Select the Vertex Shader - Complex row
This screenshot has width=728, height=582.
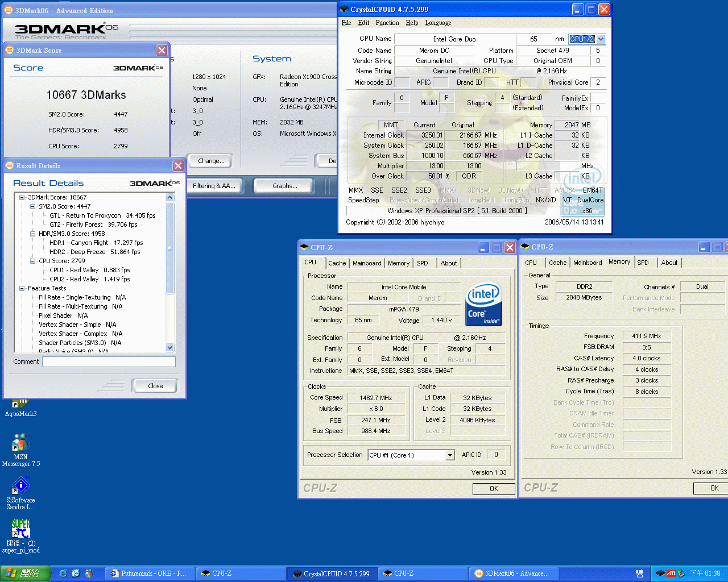pyautogui.click(x=80, y=334)
